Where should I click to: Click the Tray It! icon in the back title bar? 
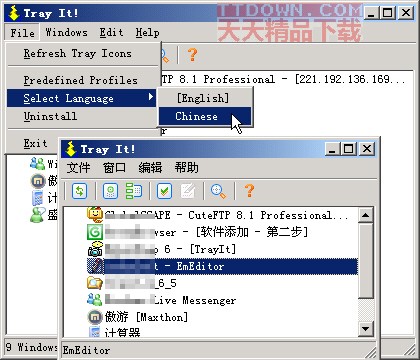coord(14,13)
